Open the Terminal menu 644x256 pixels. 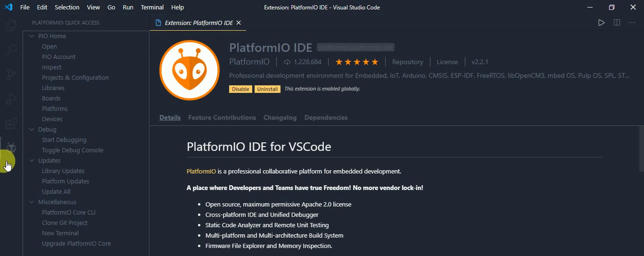click(x=152, y=7)
